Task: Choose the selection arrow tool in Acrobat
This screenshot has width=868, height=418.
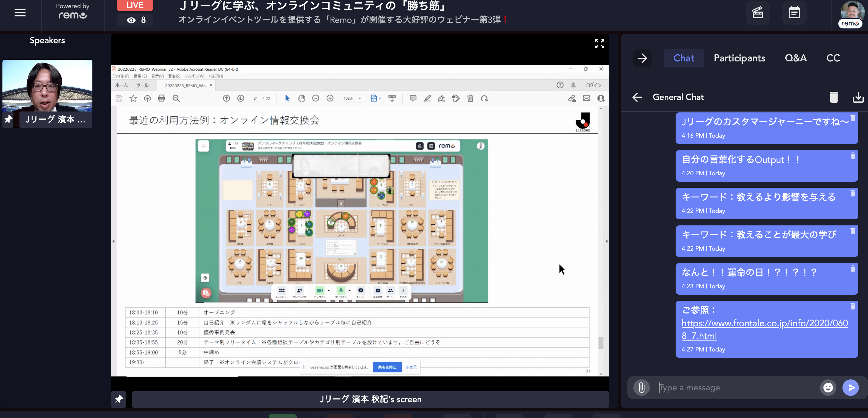Action: point(287,98)
